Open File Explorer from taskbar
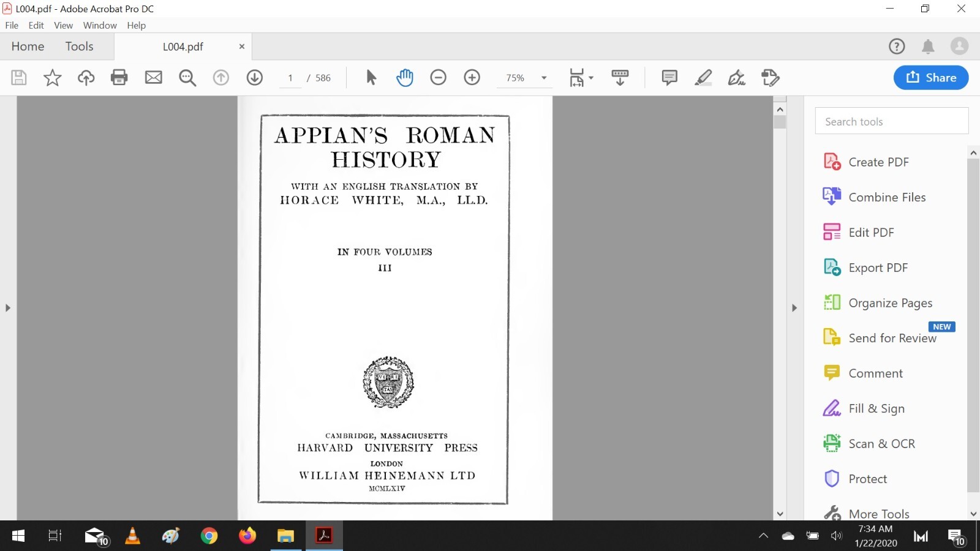Image resolution: width=980 pixels, height=551 pixels. click(x=285, y=536)
